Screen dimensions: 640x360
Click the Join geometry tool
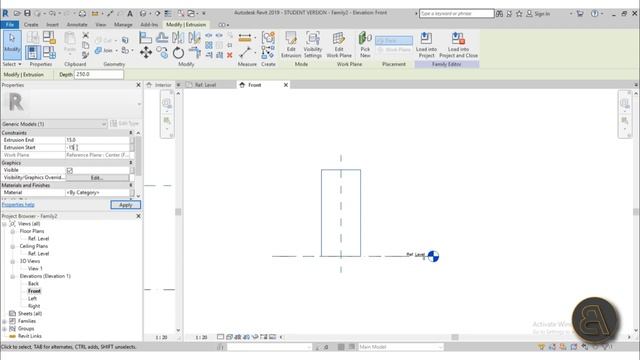click(104, 51)
